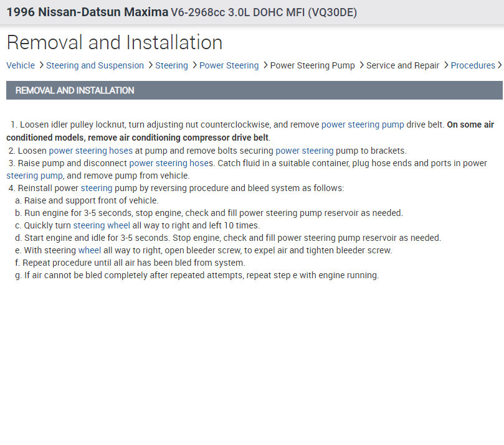This screenshot has height=445, width=504.
Task: Click the bold 'On some air conditioned models' text
Action: click(x=250, y=131)
